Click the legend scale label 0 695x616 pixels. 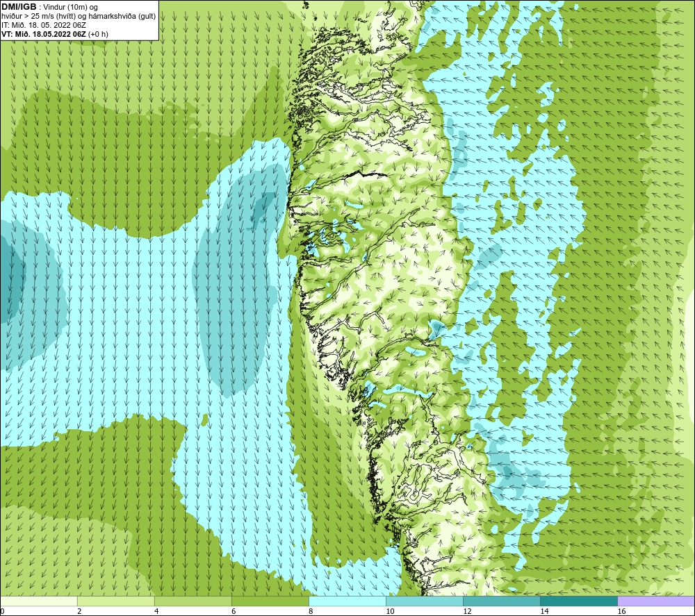[2, 612]
